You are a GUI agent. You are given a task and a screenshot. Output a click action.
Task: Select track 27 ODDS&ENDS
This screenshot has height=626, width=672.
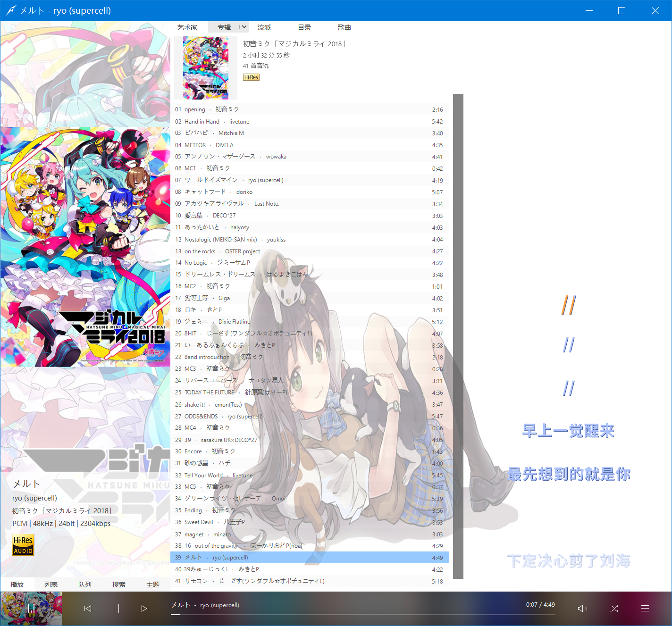tap(310, 416)
